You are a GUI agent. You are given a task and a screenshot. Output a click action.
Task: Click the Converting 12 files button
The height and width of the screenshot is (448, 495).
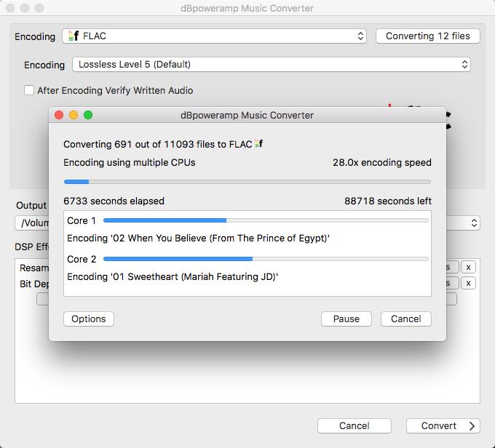[428, 36]
